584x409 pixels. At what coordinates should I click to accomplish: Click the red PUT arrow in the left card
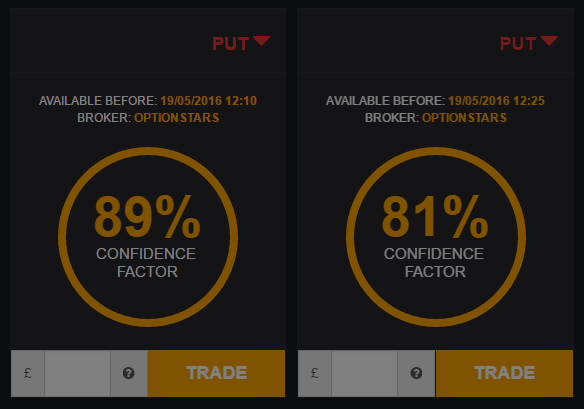[261, 41]
